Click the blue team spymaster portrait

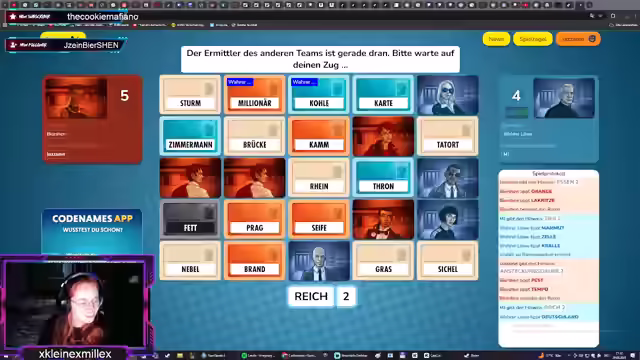click(x=564, y=98)
